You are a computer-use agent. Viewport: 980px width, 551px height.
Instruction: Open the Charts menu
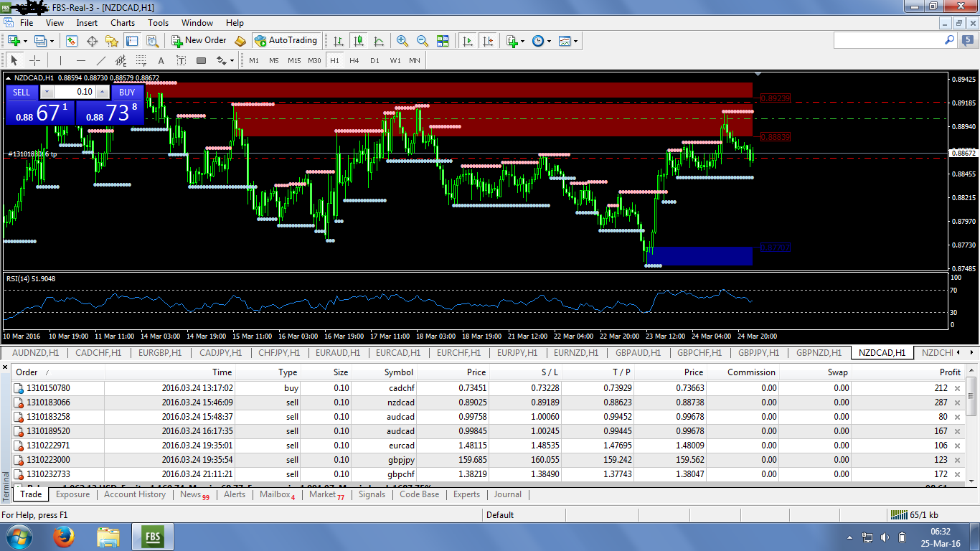point(123,23)
